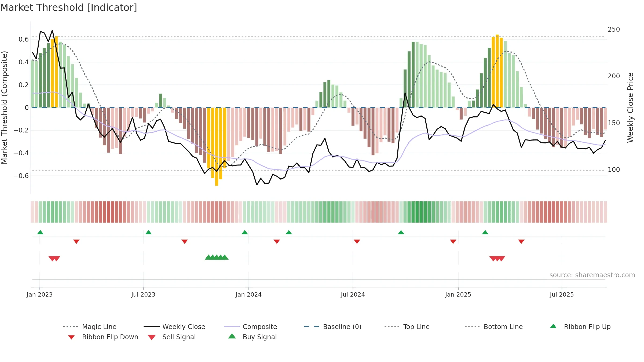Click the left-axis tick value −0.6
Image resolution: width=644 pixels, height=362 pixels.
[21, 176]
